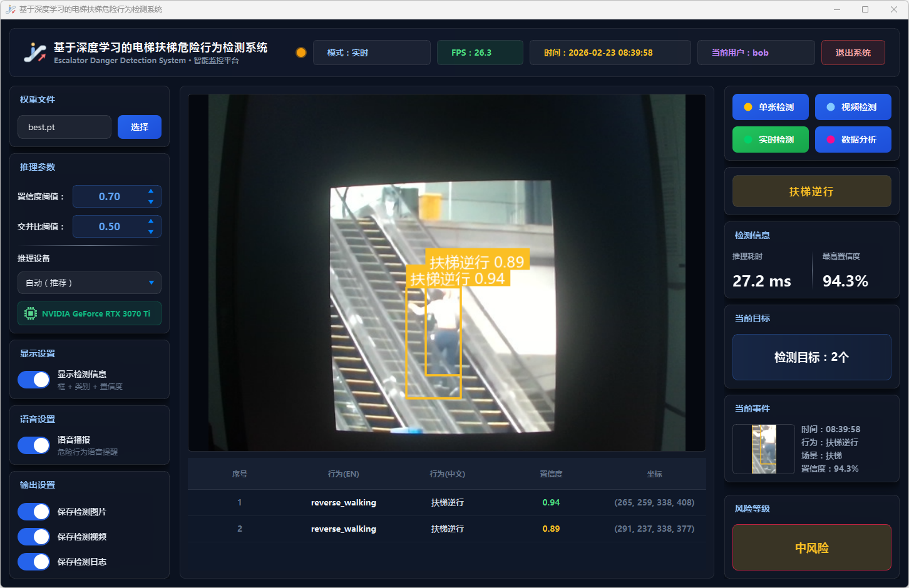Open 数据分析 panel

(x=853, y=139)
